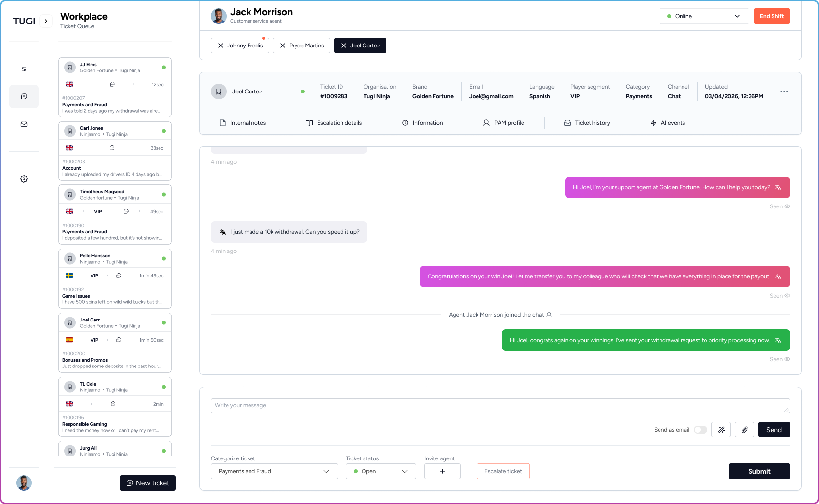Open the Ticket status dropdown
819x504 pixels.
click(381, 471)
